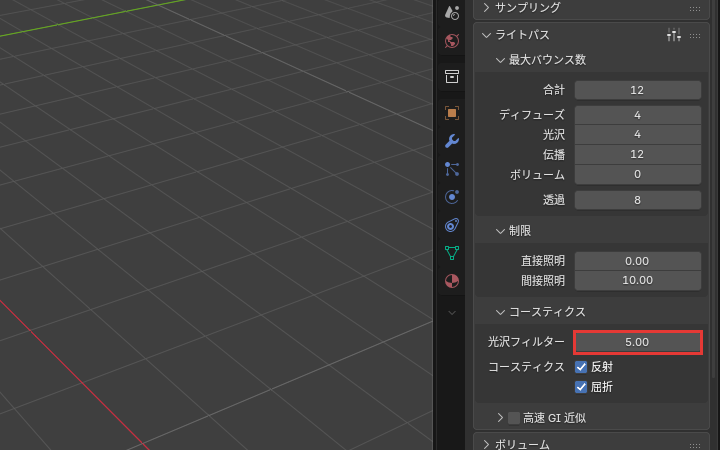Open the Modifiers wrench tab
The height and width of the screenshot is (450, 720).
coord(452,141)
